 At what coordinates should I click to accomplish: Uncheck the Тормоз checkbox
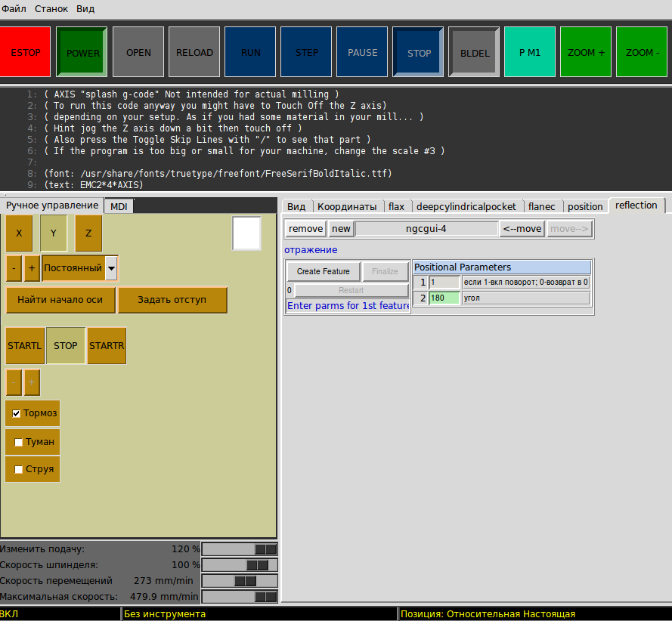click(x=17, y=413)
